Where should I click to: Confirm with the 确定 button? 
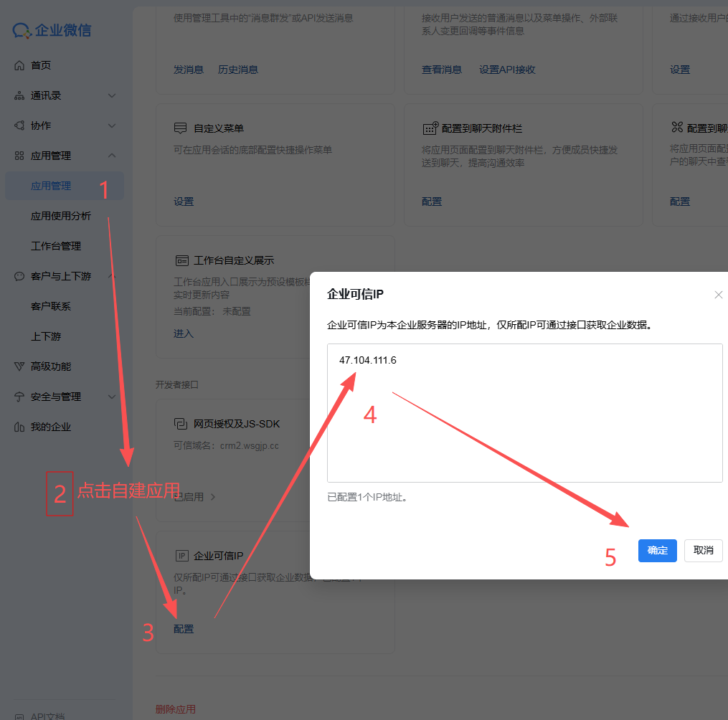(657, 551)
